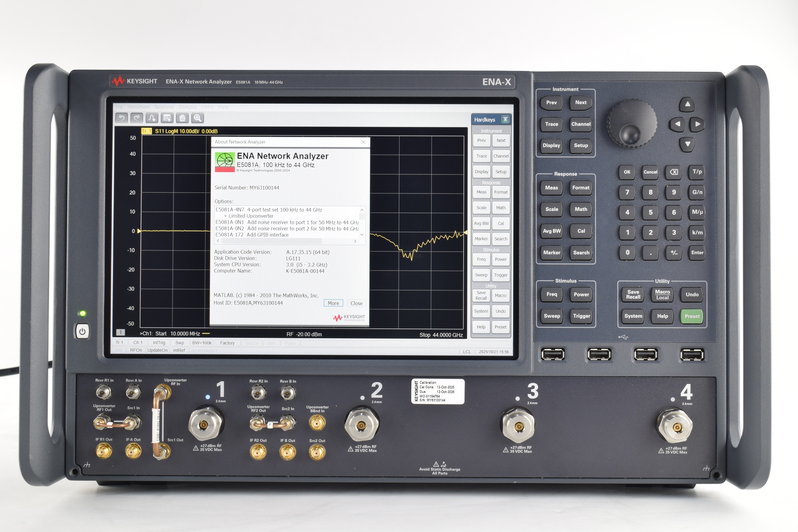Click the power button left of the display
The width and height of the screenshot is (798, 532).
[x=82, y=332]
